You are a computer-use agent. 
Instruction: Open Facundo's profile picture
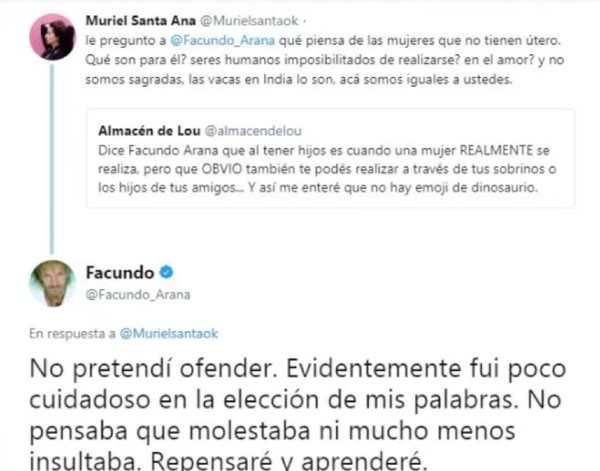point(52,284)
